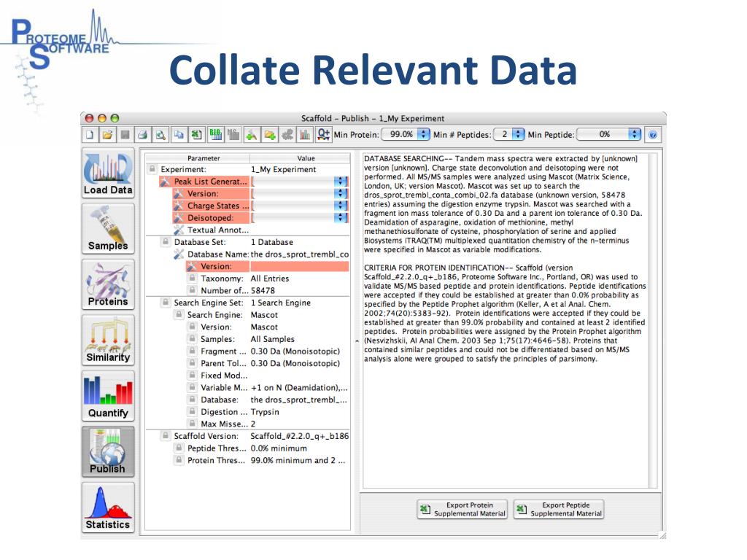Click the green-arrow add sample icon

(252, 135)
